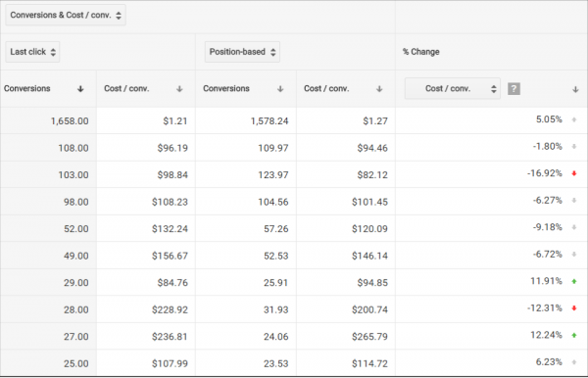This screenshot has width=588, height=378.
Task: Sort by Position-based Cost / conv. arrow
Action: [379, 89]
